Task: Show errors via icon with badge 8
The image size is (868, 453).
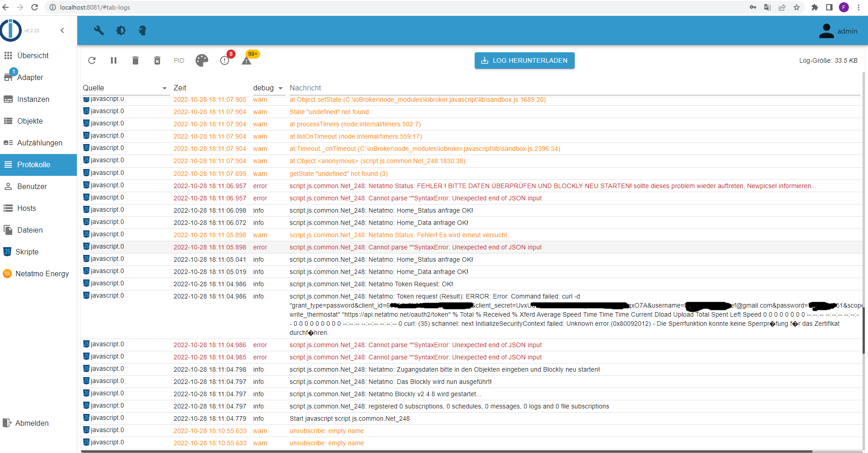Action: point(225,60)
